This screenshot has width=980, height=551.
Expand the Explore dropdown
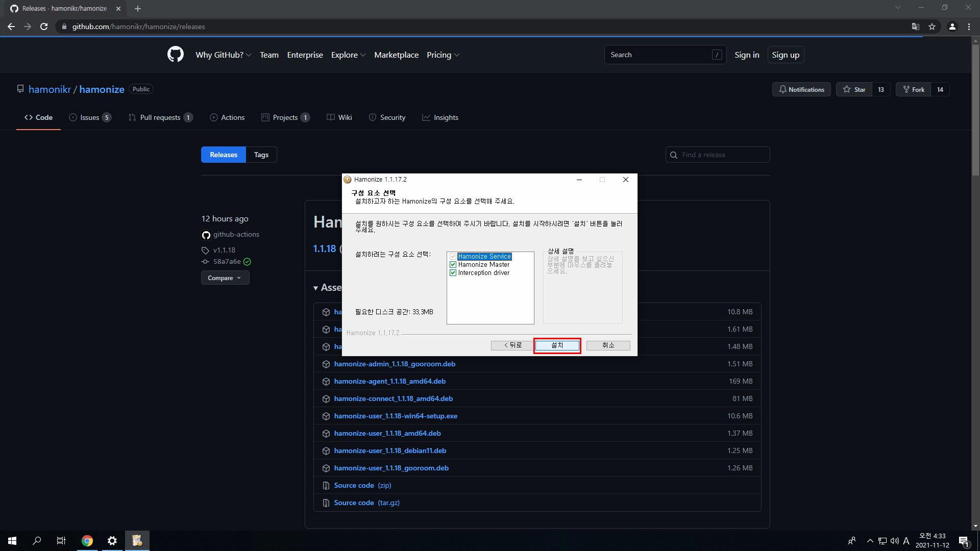pos(348,55)
